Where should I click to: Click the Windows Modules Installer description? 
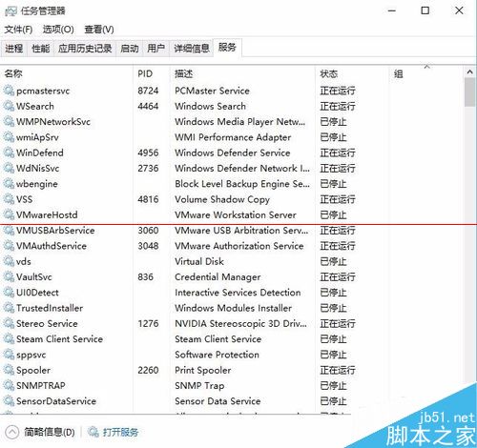[234, 308]
